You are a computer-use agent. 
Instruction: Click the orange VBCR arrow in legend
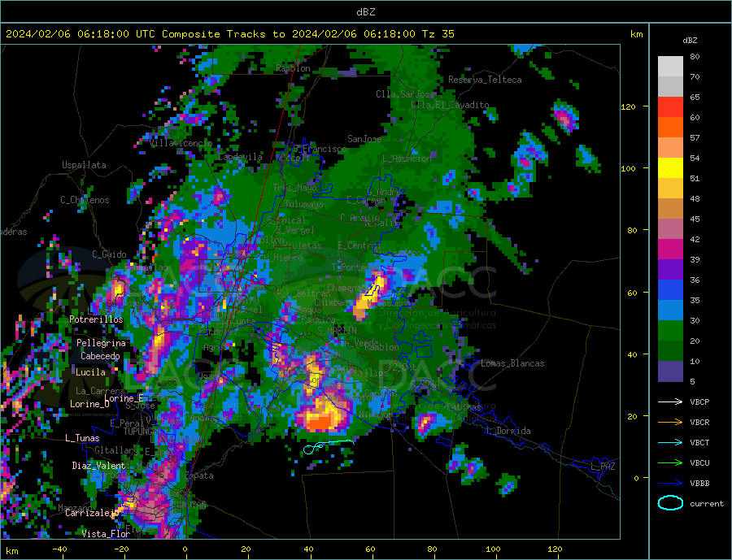670,422
